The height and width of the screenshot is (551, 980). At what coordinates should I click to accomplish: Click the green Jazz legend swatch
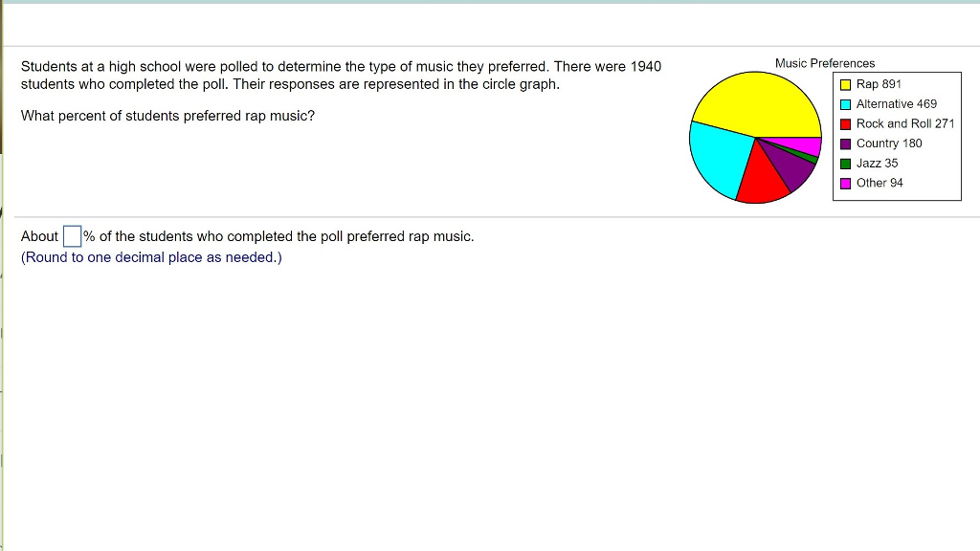point(846,163)
